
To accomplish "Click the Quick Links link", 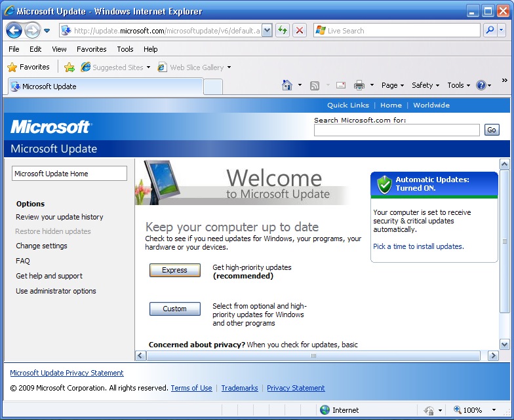I will click(x=347, y=105).
